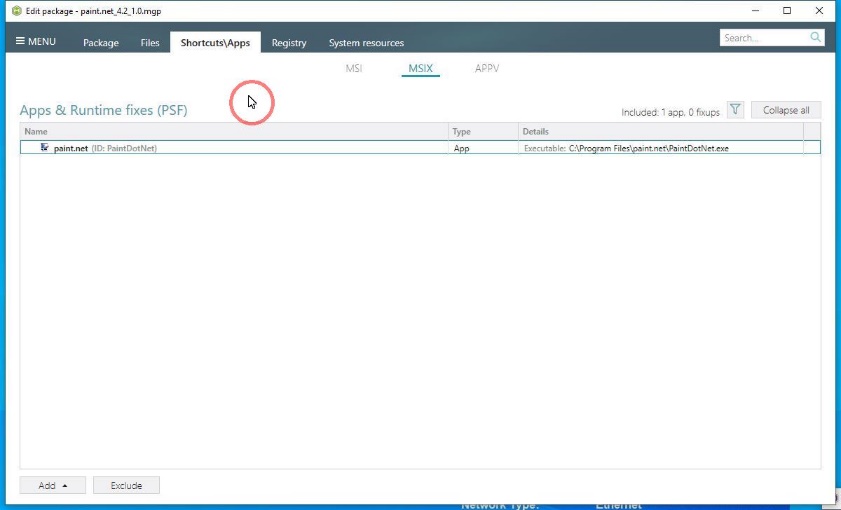Select the APPV sub-tab

[x=487, y=69]
